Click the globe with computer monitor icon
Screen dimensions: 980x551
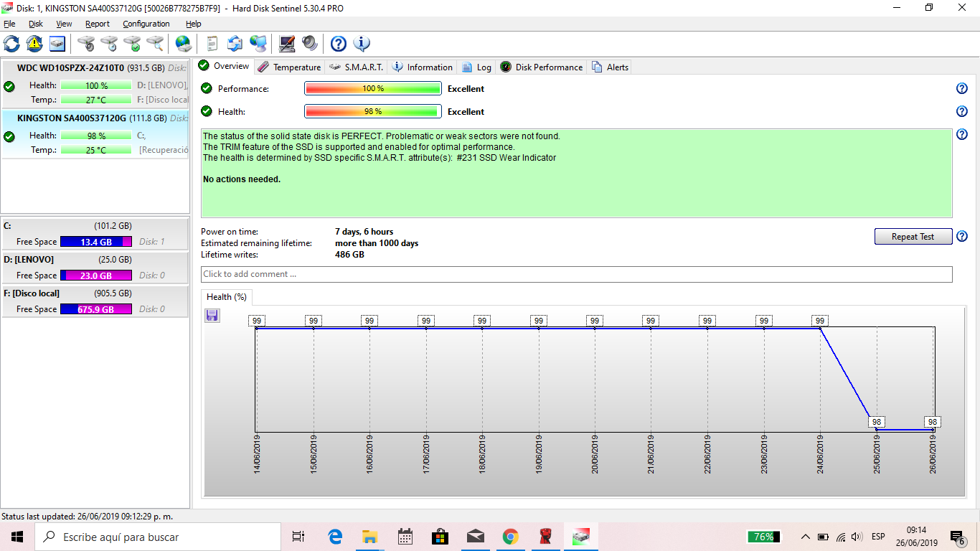258,44
